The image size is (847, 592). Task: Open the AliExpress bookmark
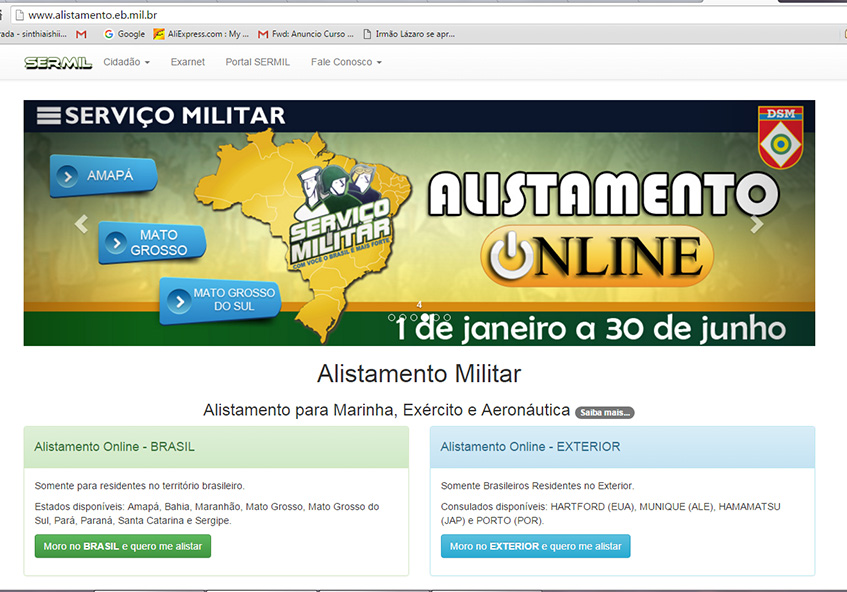click(201, 34)
